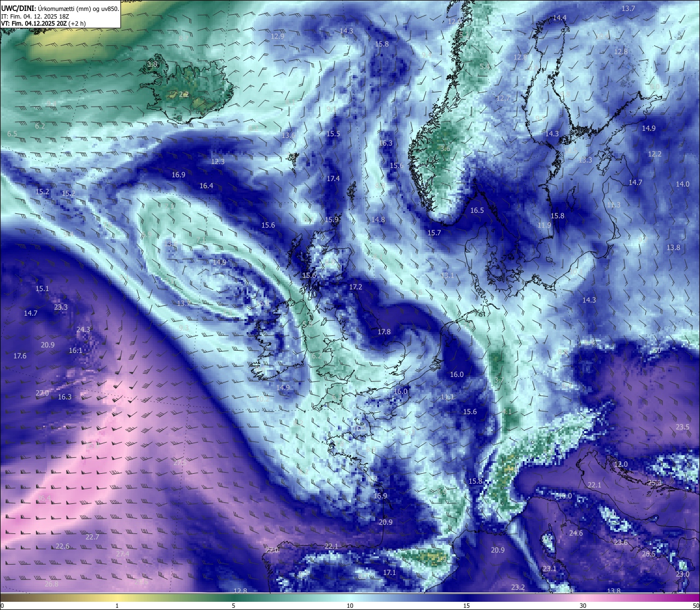Image resolution: width=700 pixels, height=610 pixels.
Task: Click the 22.6 value label
Action: 62,547
